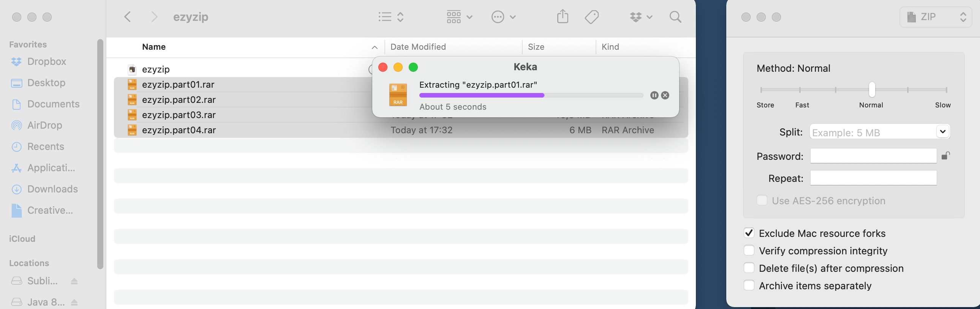The height and width of the screenshot is (309, 980).
Task: Switch Finder list view mode
Action: (391, 17)
